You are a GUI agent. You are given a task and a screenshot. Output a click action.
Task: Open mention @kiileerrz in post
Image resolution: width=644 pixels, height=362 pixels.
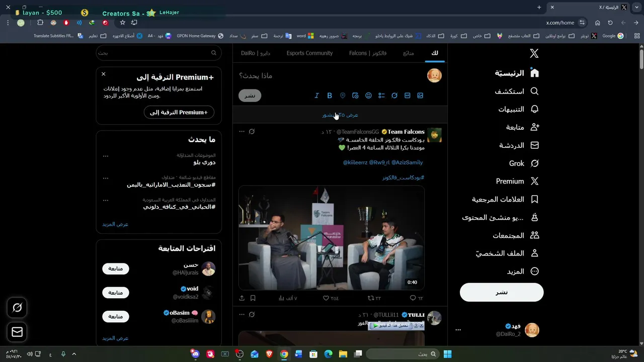355,162
